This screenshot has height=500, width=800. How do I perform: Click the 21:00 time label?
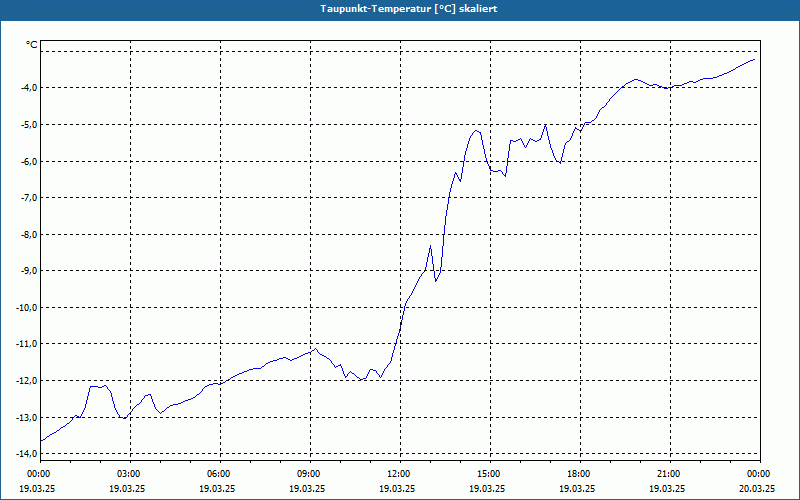[x=670, y=474]
